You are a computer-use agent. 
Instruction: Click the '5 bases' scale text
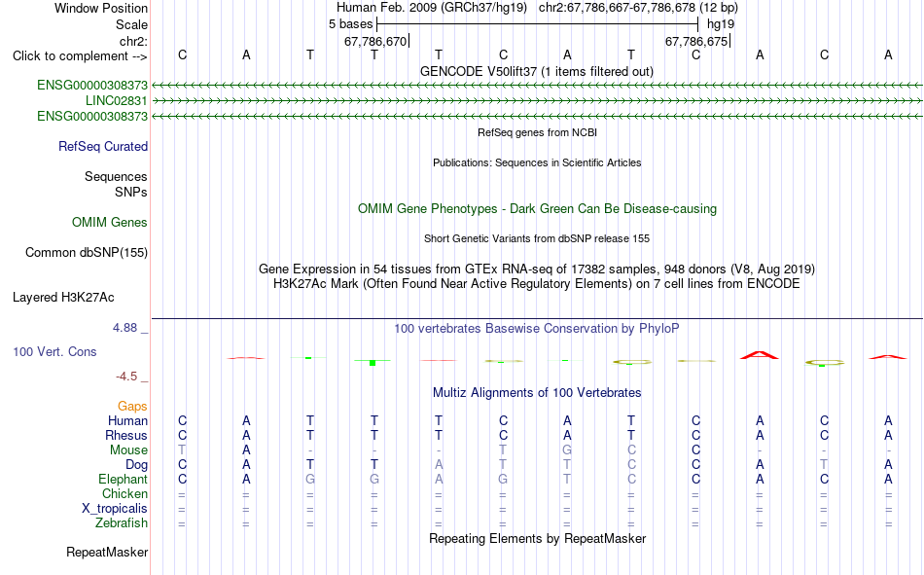pos(350,24)
